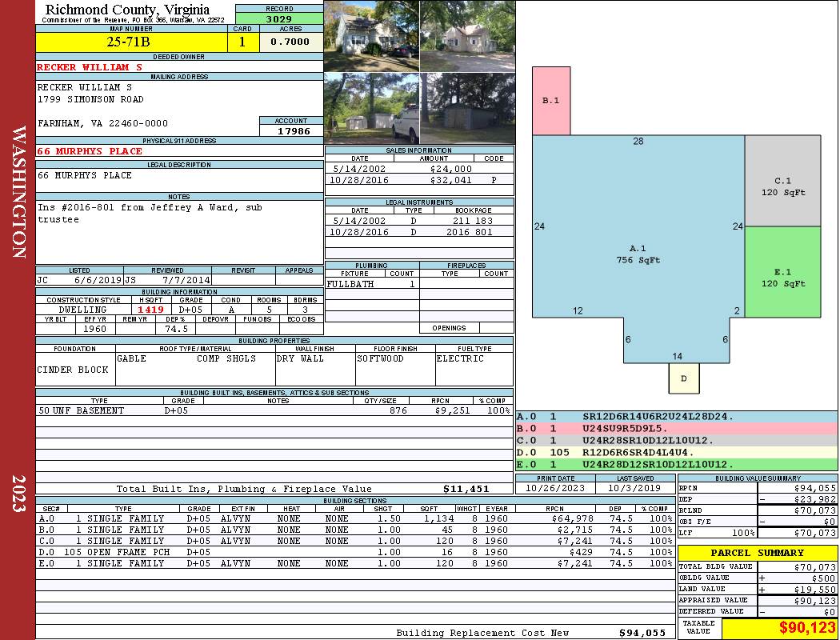This screenshot has width=840, height=640.
Task: Select the acres value 0.7000
Action: pyautogui.click(x=290, y=42)
